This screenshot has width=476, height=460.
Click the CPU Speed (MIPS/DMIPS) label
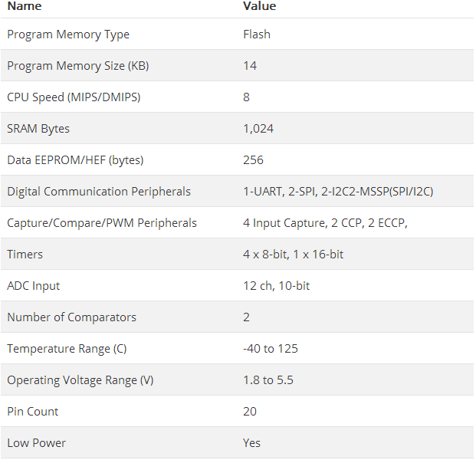[x=74, y=97]
